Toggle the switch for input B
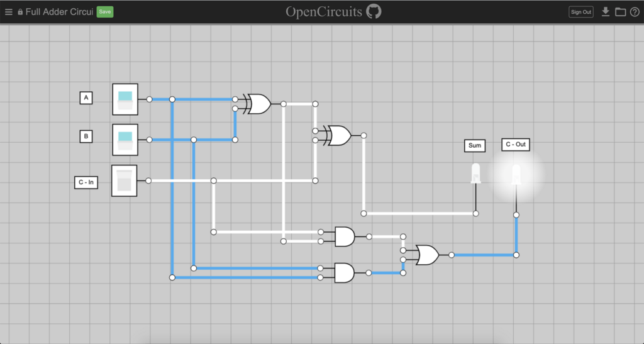 click(x=125, y=140)
